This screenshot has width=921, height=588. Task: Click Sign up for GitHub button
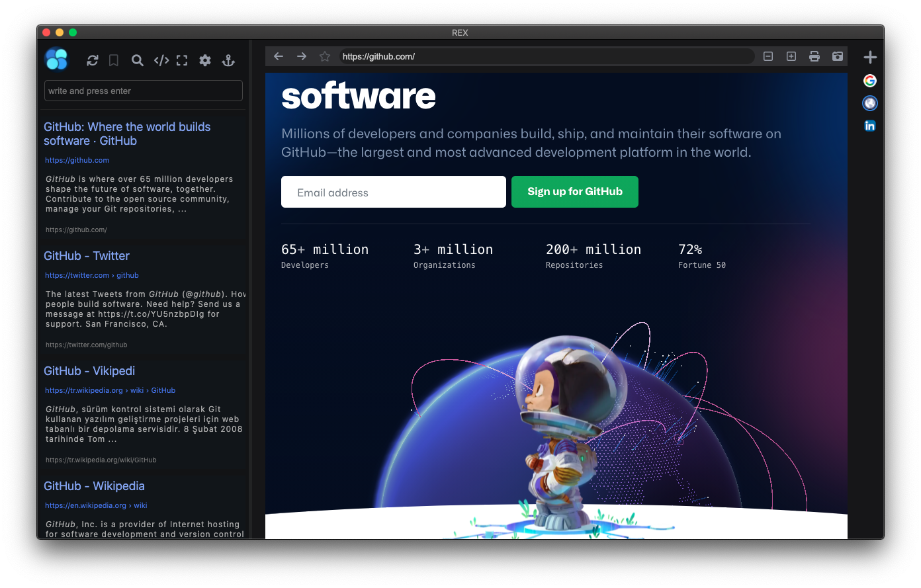point(575,192)
